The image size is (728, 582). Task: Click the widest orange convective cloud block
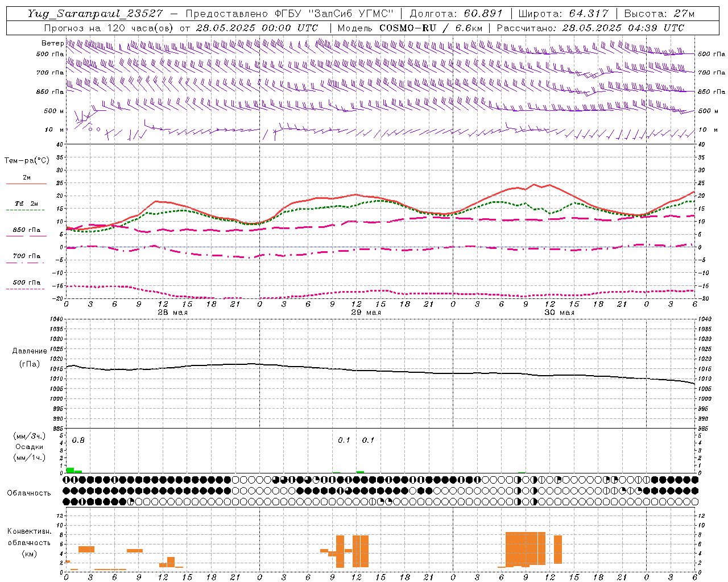pyautogui.click(x=526, y=548)
